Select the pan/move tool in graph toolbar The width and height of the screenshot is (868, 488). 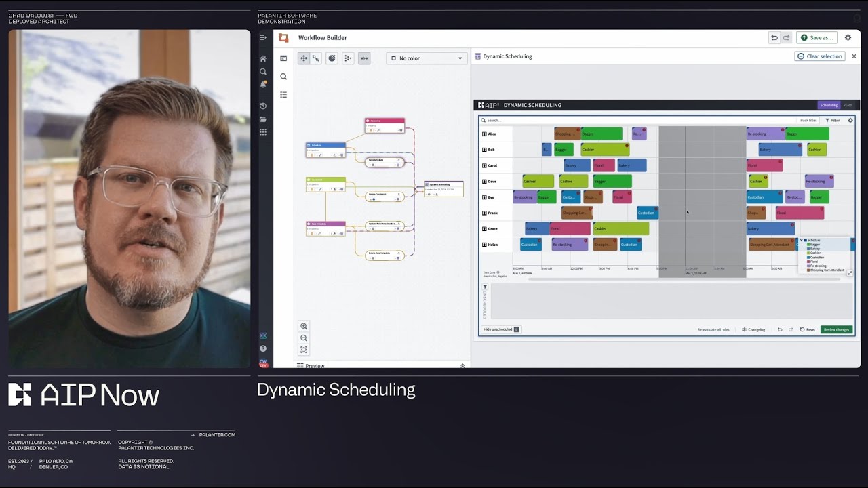point(304,58)
